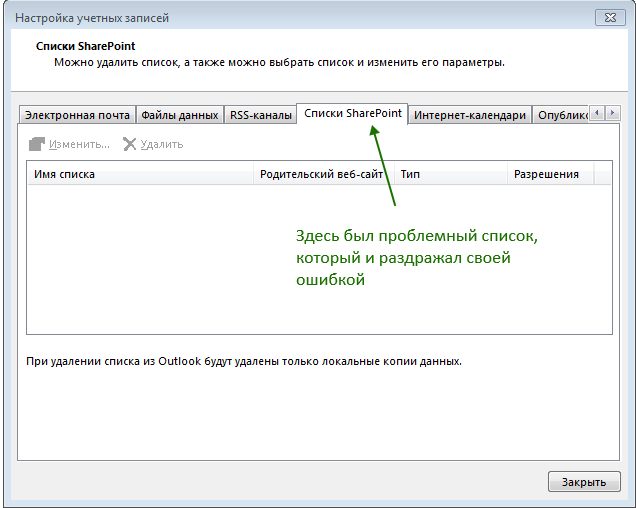Viewport: 636px width, 508px height.
Task: Click the X icon beside Удалить
Action: pos(129,144)
